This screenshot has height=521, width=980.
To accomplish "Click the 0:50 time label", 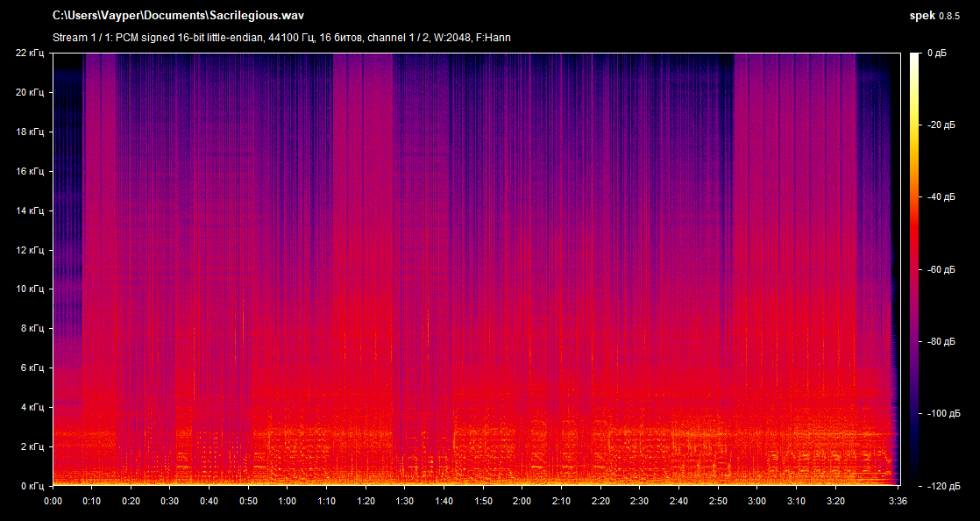I will 248,501.
